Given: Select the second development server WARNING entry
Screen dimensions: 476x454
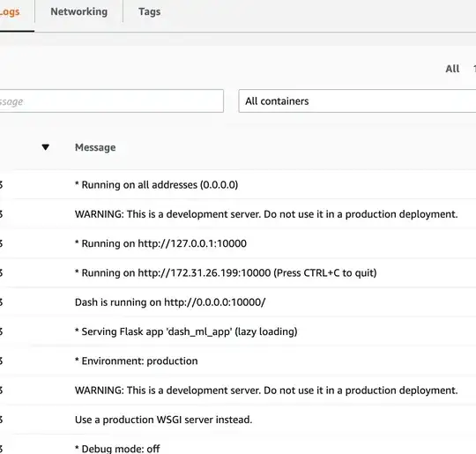Looking at the screenshot, I should click(x=238, y=391).
